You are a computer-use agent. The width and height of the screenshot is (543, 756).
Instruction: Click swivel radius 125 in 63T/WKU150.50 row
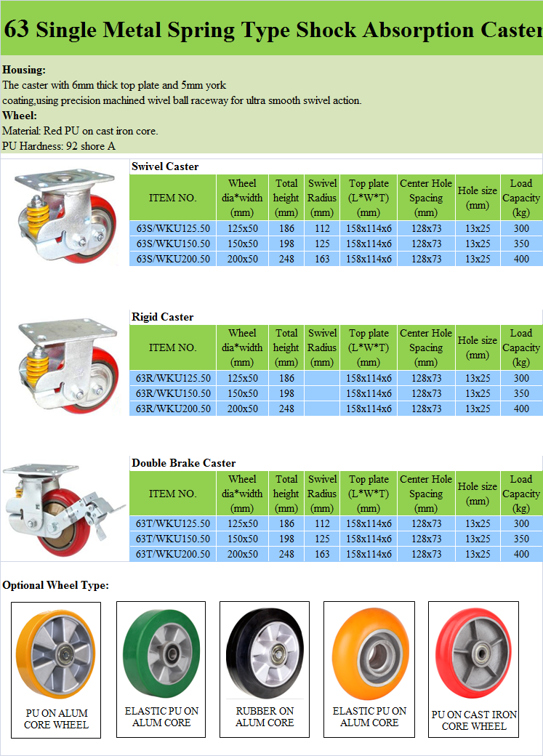click(322, 539)
